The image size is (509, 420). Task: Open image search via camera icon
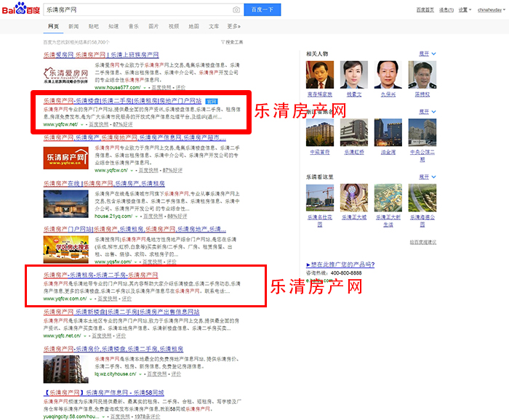(x=236, y=9)
